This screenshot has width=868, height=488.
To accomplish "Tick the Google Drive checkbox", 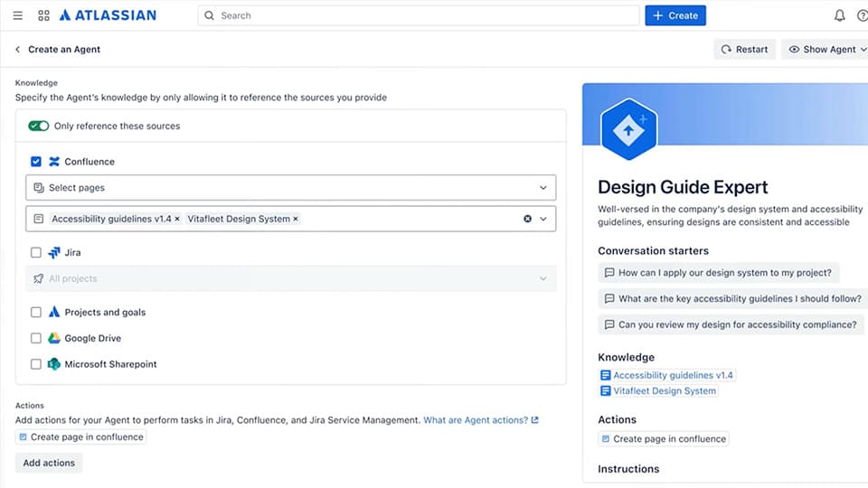I will point(36,338).
